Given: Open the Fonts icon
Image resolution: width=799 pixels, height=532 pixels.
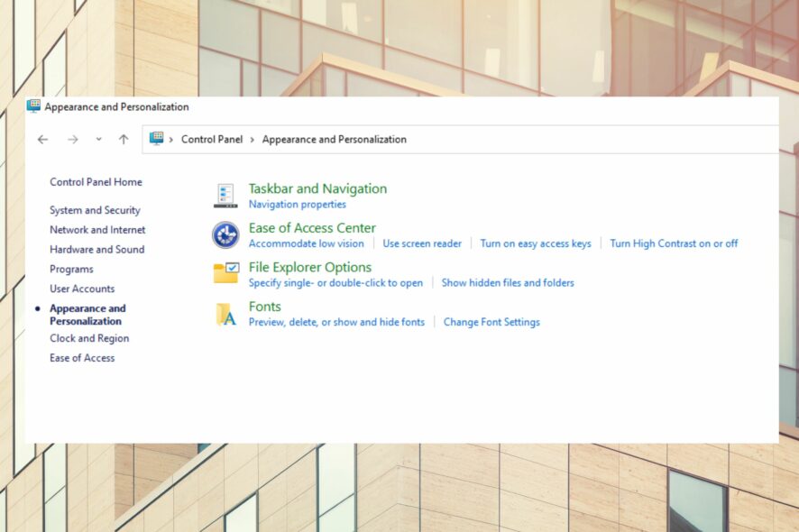Looking at the screenshot, I should (226, 313).
